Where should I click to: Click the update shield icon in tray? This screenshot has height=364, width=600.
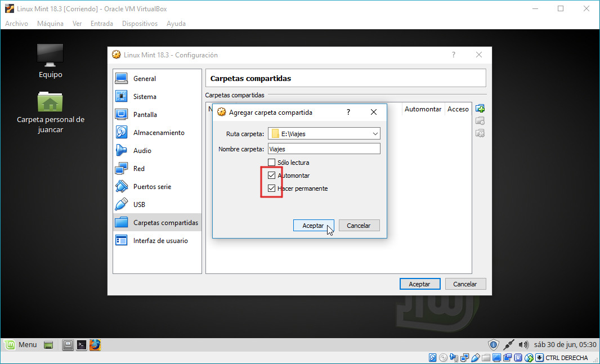coord(493,344)
